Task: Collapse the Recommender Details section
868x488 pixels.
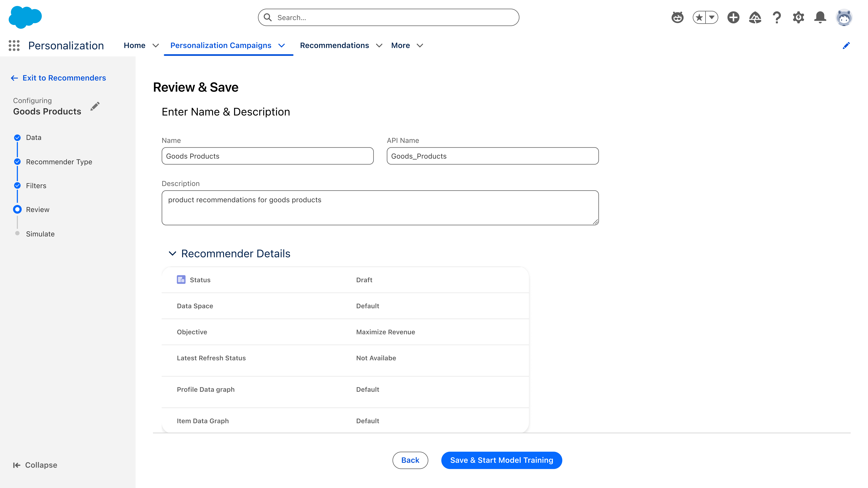Action: [x=172, y=254]
